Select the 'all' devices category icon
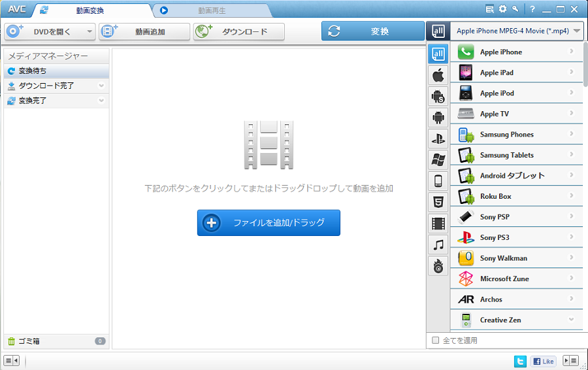 pos(438,54)
